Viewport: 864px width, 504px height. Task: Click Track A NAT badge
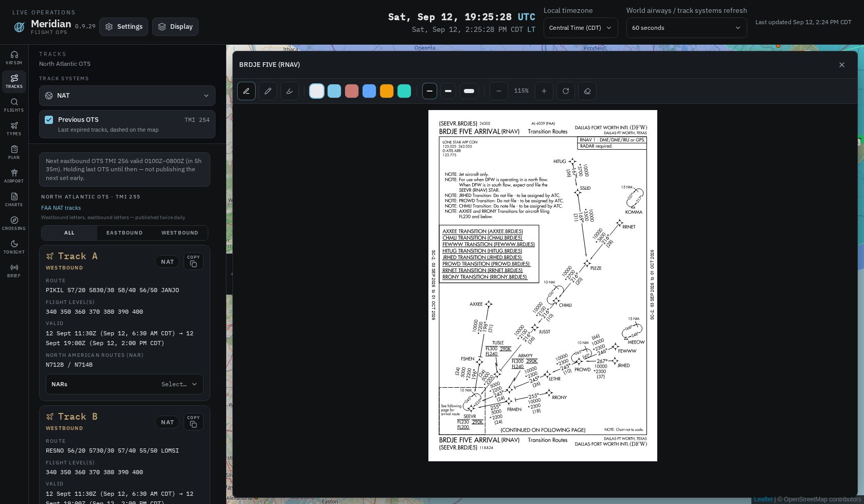[x=167, y=262]
